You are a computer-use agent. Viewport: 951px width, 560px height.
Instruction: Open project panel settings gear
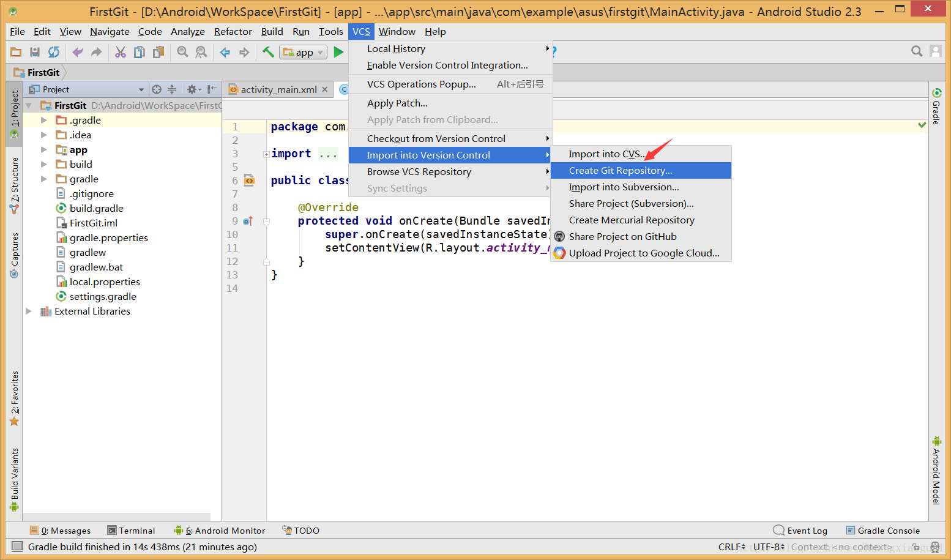194,89
